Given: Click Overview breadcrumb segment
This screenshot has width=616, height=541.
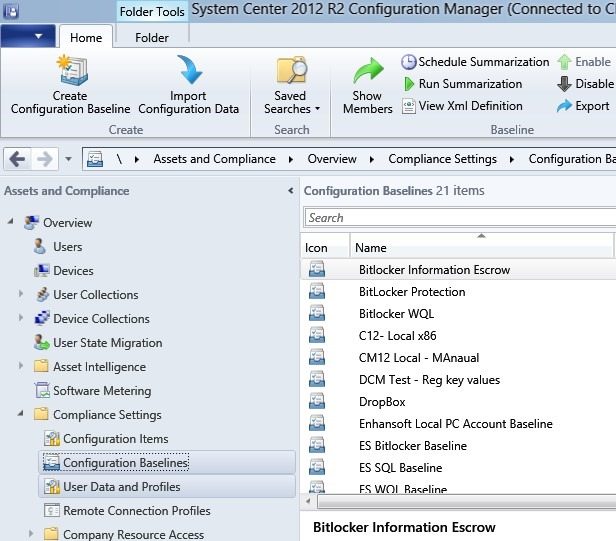Looking at the screenshot, I should 332,159.
